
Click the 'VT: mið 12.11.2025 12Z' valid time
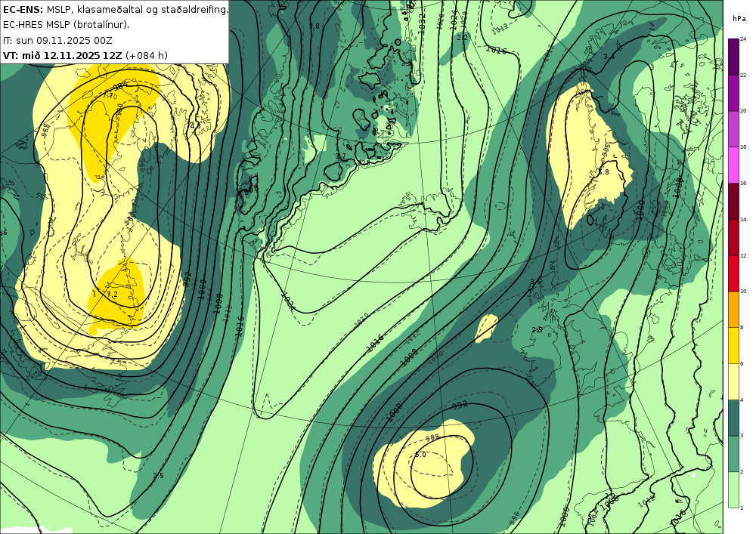63,55
